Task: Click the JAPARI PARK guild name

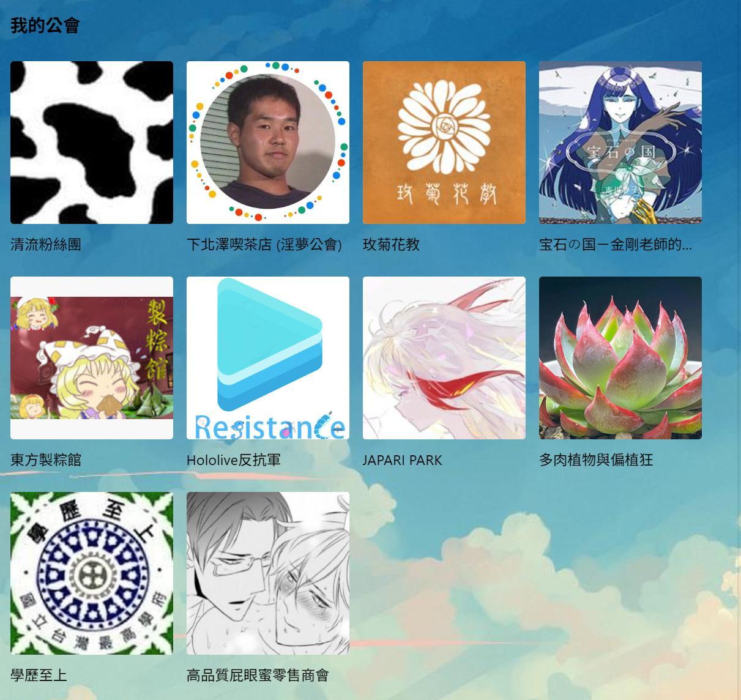Action: click(x=402, y=460)
